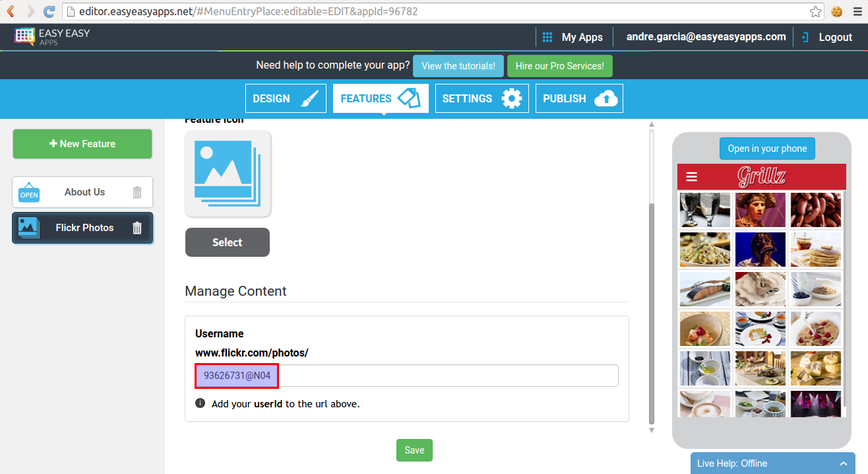Click Hire our Pro Services button
This screenshot has height=474, width=868.
click(559, 65)
